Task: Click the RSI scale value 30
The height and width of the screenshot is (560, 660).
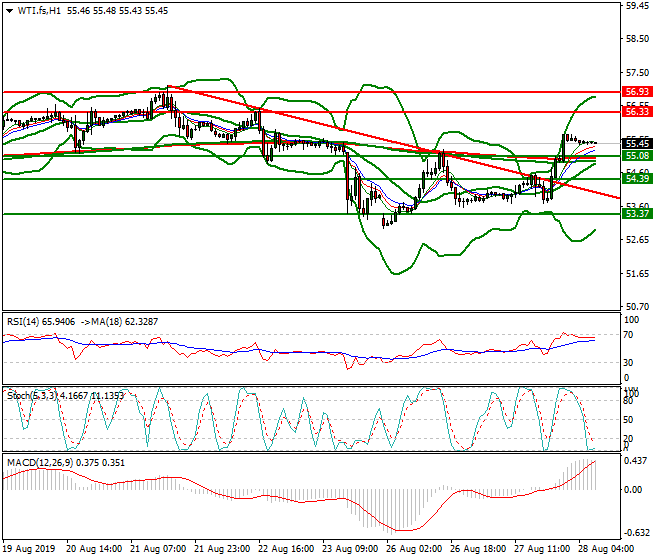Action: click(x=628, y=363)
